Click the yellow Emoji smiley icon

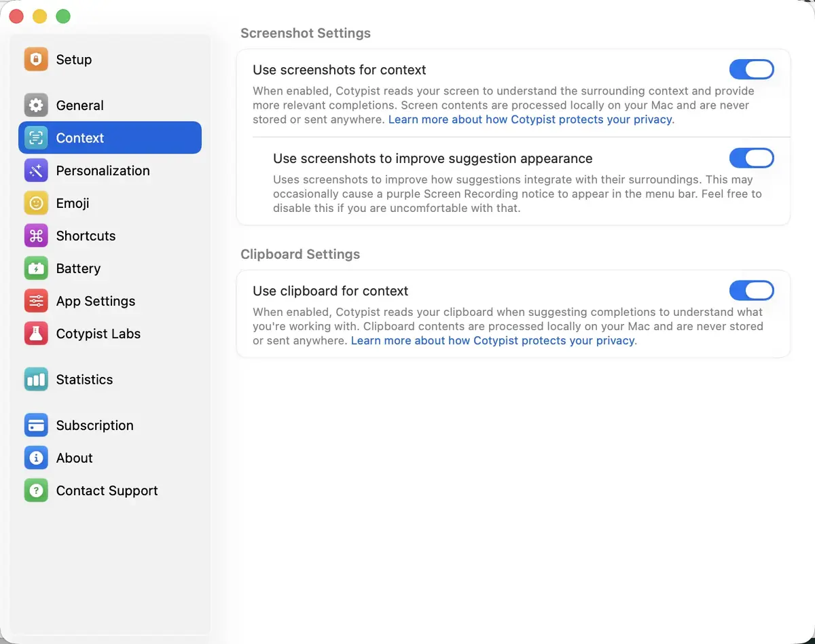point(36,203)
